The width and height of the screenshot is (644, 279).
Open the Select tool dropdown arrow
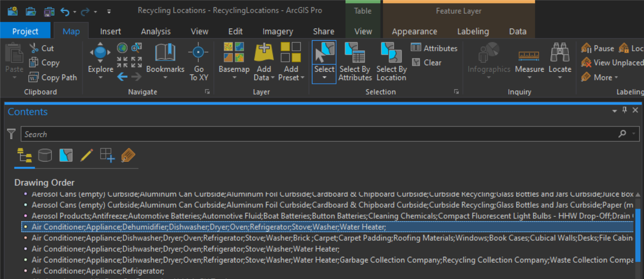click(x=324, y=78)
